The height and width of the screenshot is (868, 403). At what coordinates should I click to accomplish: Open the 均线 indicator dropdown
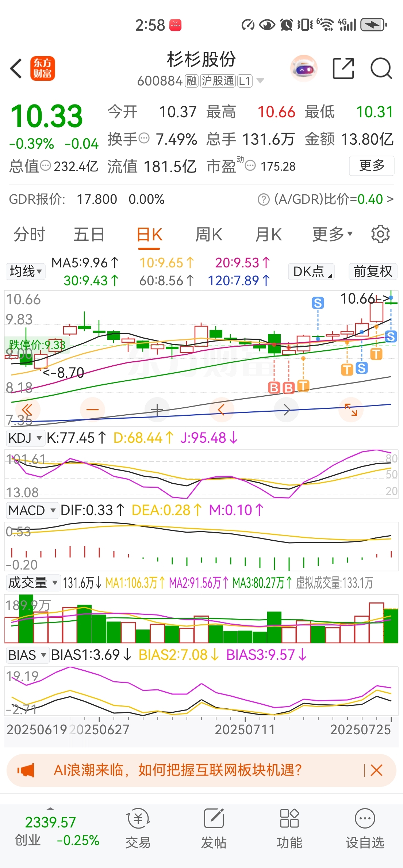[x=26, y=271]
